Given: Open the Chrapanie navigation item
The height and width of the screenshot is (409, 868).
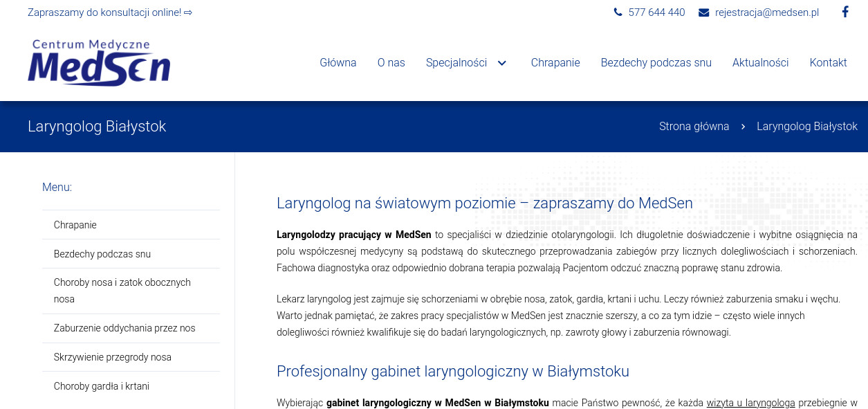Looking at the screenshot, I should 555,62.
